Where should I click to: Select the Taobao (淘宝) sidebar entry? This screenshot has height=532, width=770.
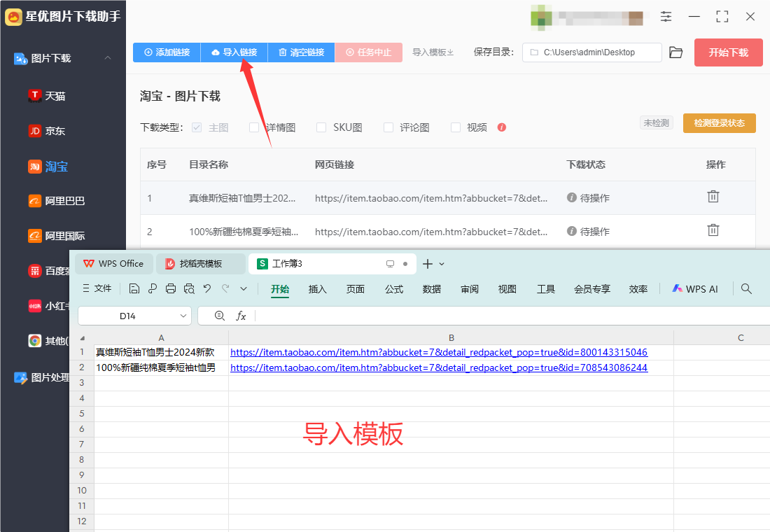point(48,167)
